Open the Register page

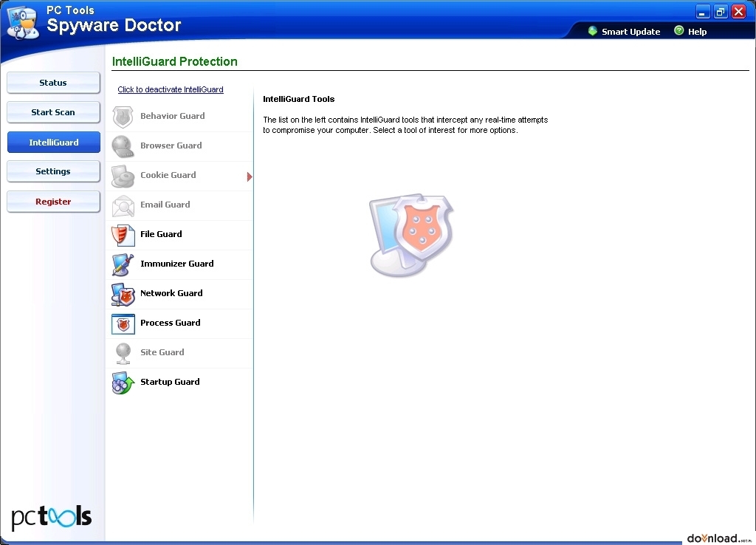(x=53, y=202)
